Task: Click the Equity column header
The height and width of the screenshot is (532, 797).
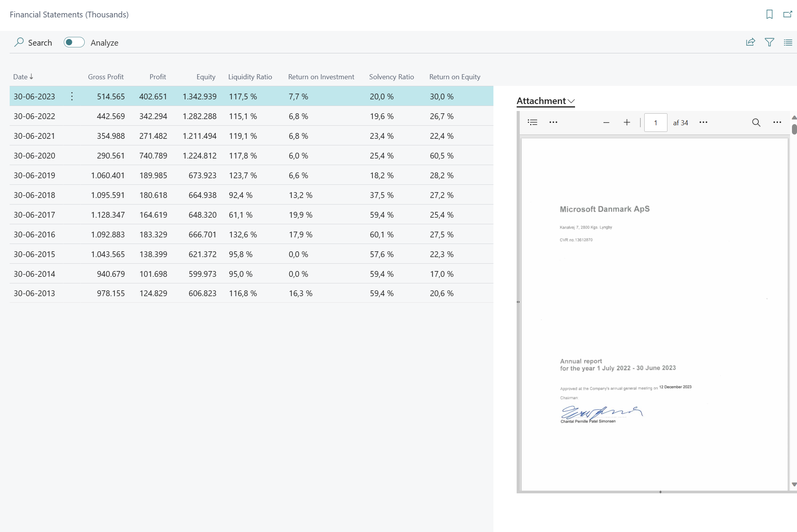Action: [206, 77]
